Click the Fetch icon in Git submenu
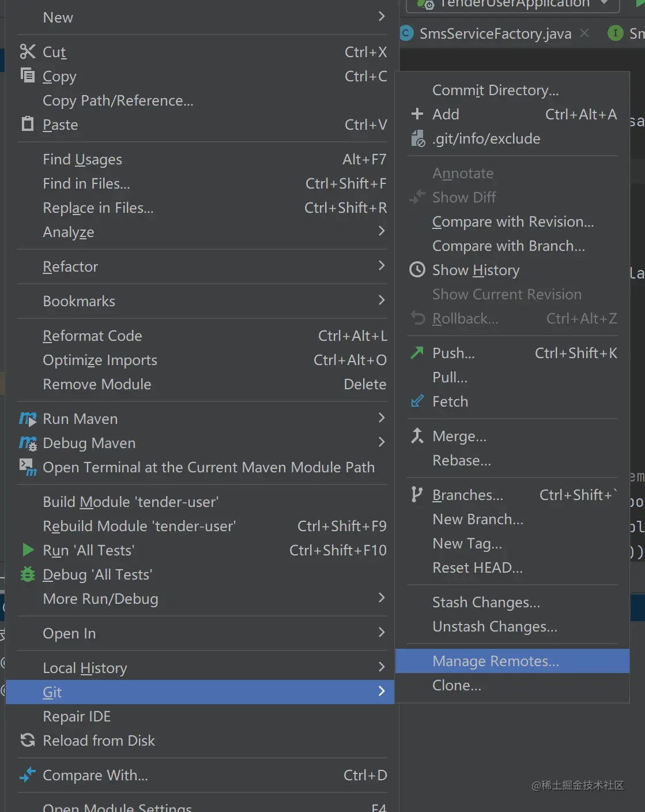Screen dimensions: 645x812 coord(417,401)
